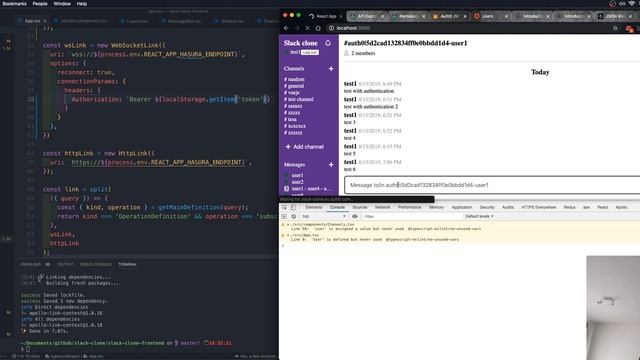Open direct message with user1
This screenshot has width=640, height=360.
(297, 175)
